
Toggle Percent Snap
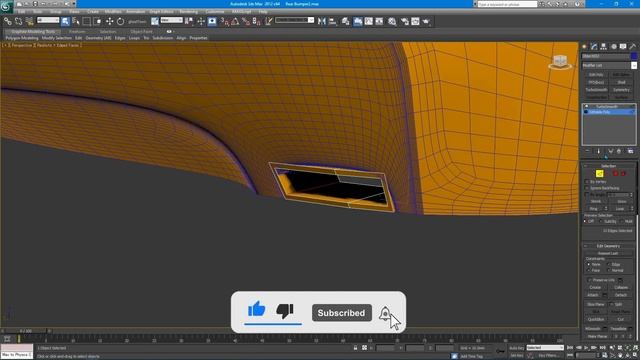point(246,21)
